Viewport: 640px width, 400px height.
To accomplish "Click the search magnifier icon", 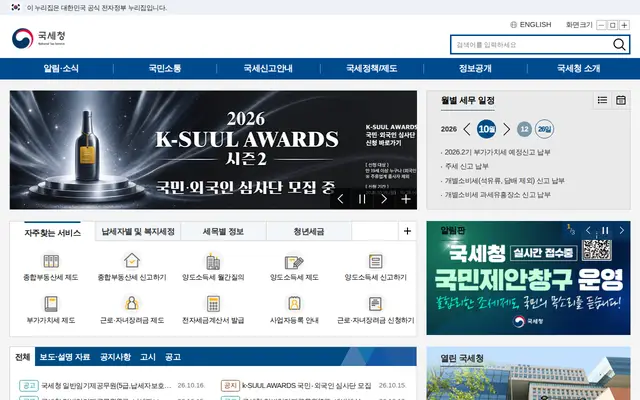I will click(x=619, y=44).
